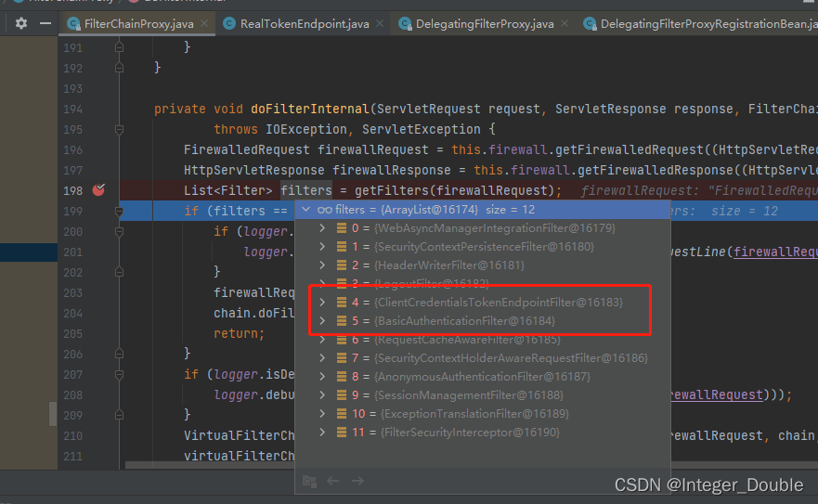The image size is (818, 504).
Task: Click the hide panel minus icon
Action: [45, 23]
